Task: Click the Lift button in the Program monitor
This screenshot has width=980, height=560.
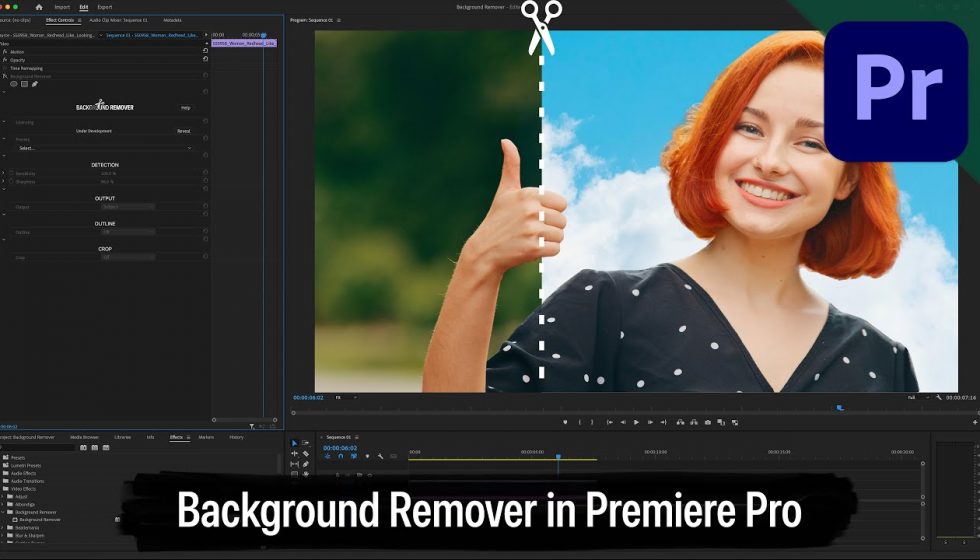Action: (x=681, y=422)
